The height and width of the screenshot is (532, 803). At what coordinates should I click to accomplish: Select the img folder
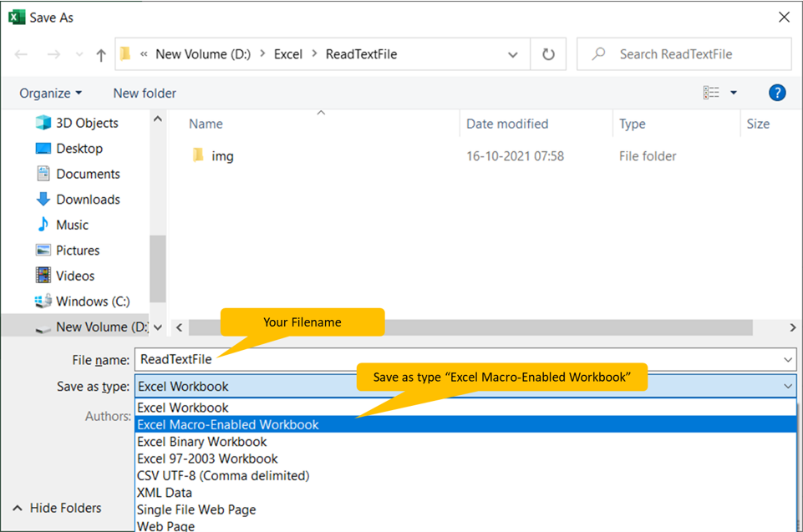(222, 156)
